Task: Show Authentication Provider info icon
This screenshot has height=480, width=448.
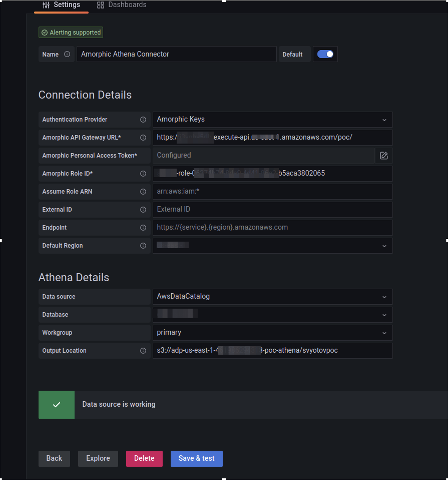Action: point(143,120)
